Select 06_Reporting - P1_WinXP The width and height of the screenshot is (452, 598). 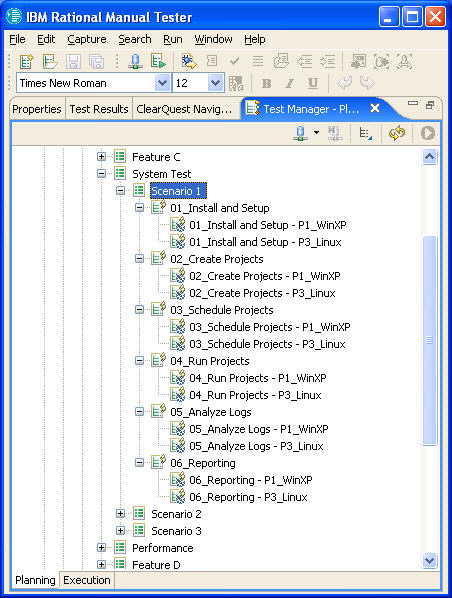(251, 480)
